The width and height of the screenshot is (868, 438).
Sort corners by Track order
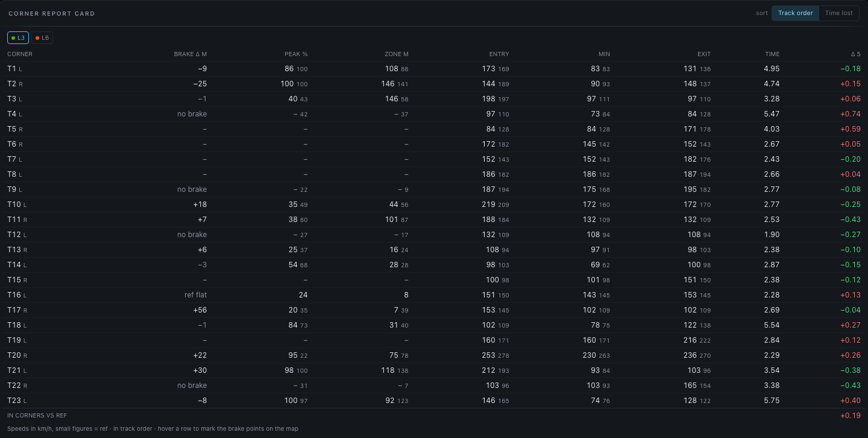[x=795, y=13]
